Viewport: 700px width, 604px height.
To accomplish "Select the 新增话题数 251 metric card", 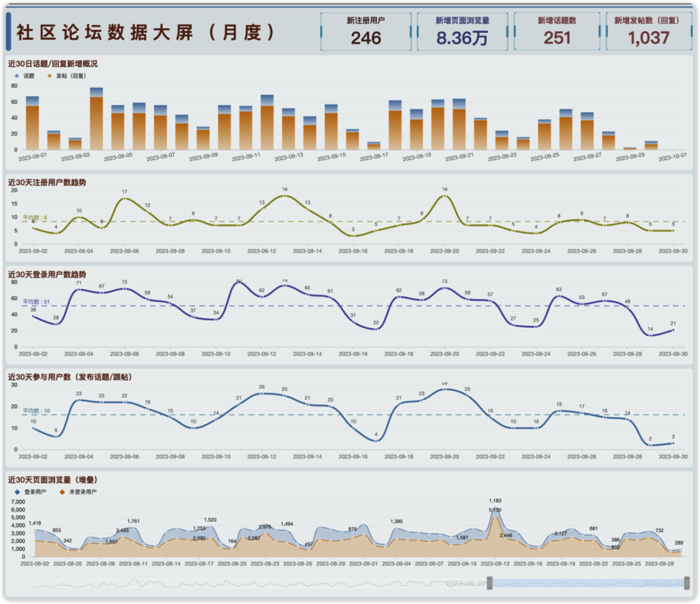I will coord(557,32).
